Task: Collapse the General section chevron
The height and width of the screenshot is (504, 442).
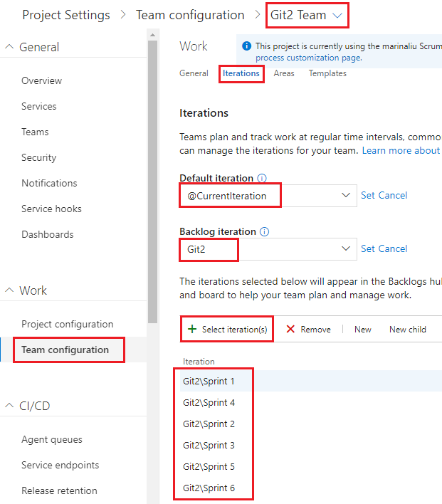Action: coord(9,47)
